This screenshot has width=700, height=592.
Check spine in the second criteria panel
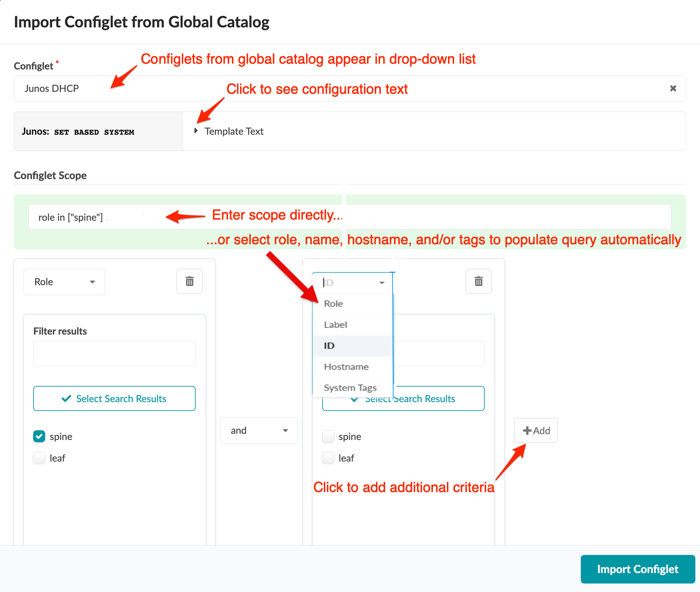point(328,436)
